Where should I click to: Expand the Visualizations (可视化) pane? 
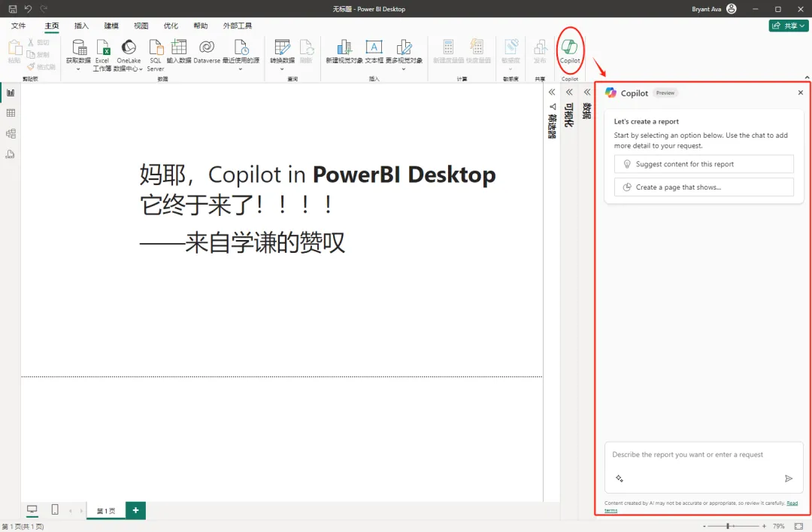[569, 92]
